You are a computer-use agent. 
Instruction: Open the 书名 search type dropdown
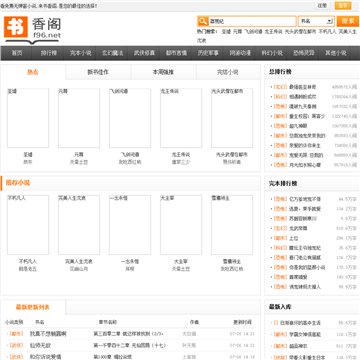click(316, 21)
